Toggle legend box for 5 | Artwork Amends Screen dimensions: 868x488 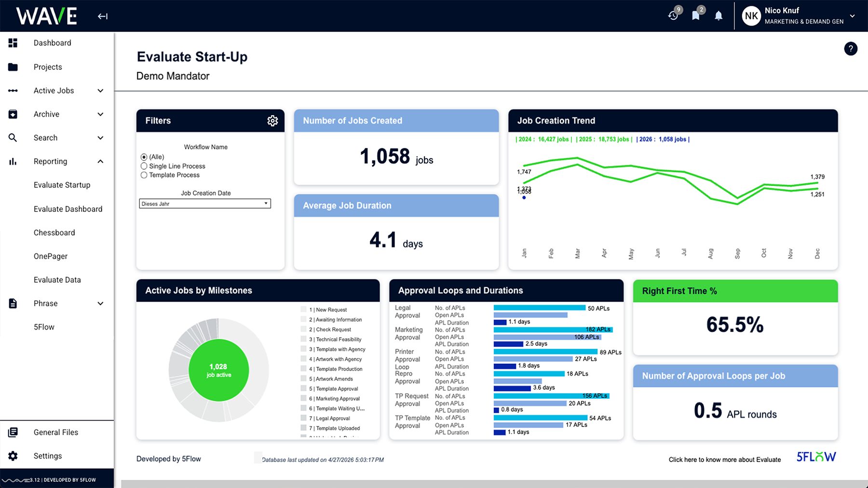pos(303,379)
